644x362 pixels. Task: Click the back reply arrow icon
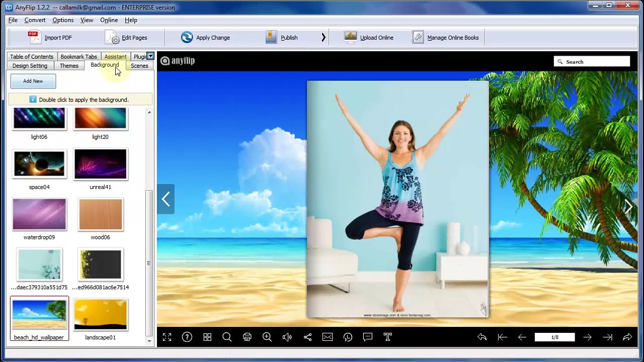(x=482, y=337)
